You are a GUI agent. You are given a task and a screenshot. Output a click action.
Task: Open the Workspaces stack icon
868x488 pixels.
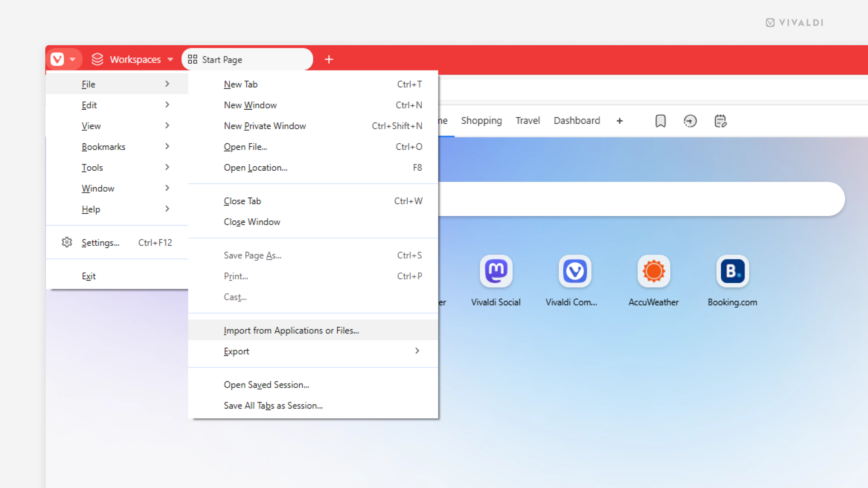[97, 59]
